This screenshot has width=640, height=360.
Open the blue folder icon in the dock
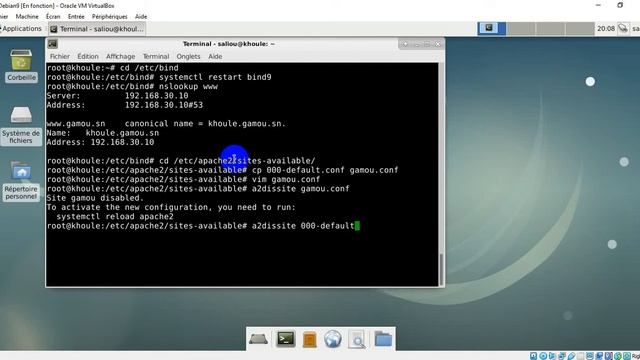click(383, 339)
